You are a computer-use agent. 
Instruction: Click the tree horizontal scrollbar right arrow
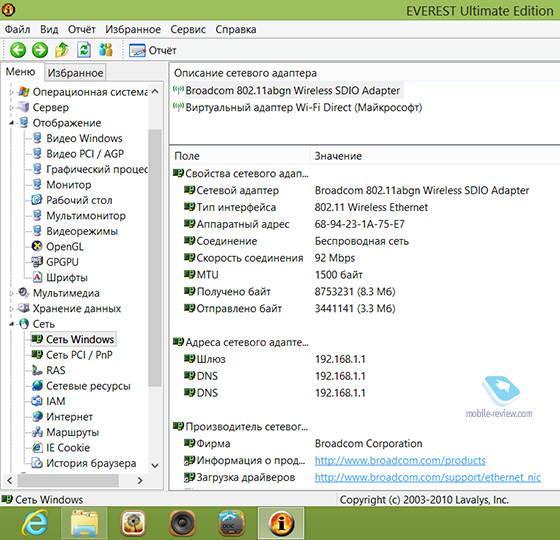tap(140, 480)
